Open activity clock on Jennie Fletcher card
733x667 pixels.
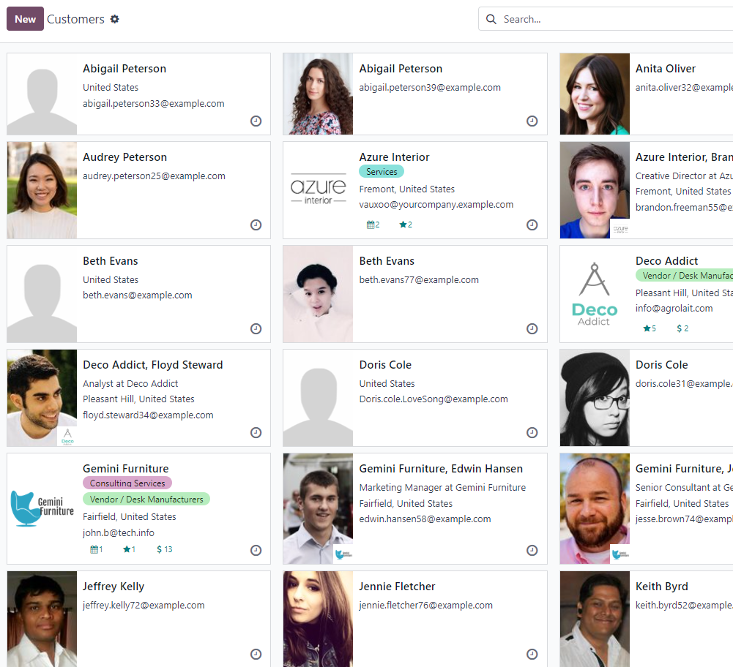pyautogui.click(x=532, y=654)
